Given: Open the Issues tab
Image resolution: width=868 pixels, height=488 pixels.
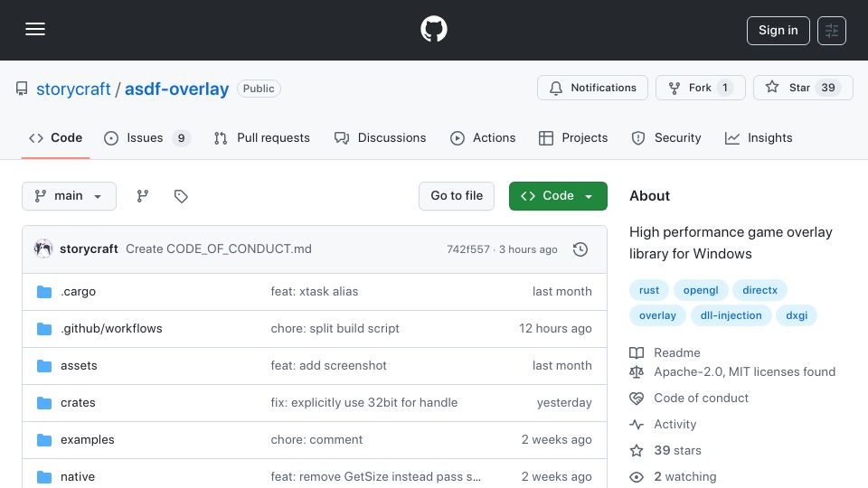Looking at the screenshot, I should coord(146,137).
